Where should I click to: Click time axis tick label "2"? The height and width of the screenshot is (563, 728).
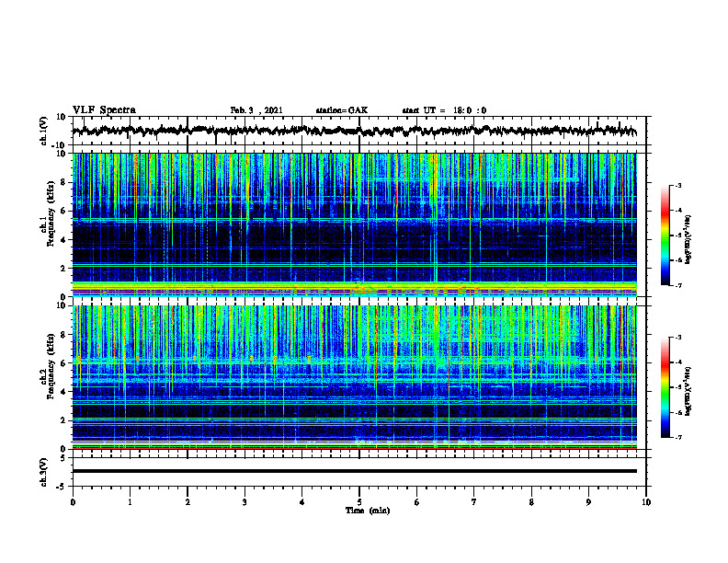click(x=188, y=502)
